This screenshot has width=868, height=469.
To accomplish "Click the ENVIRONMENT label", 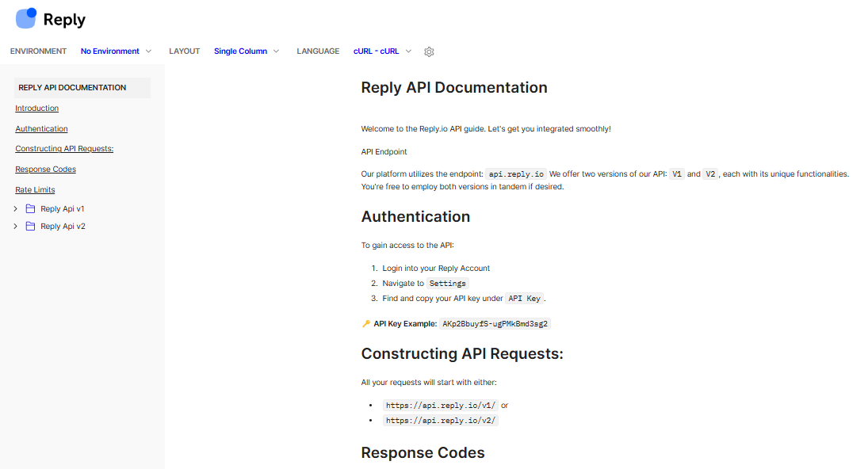I will pos(38,51).
